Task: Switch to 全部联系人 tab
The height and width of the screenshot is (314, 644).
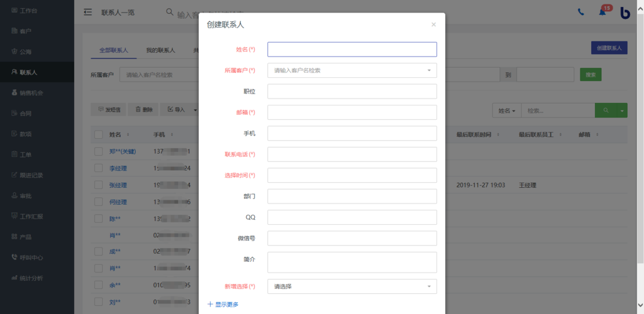Action: point(114,50)
